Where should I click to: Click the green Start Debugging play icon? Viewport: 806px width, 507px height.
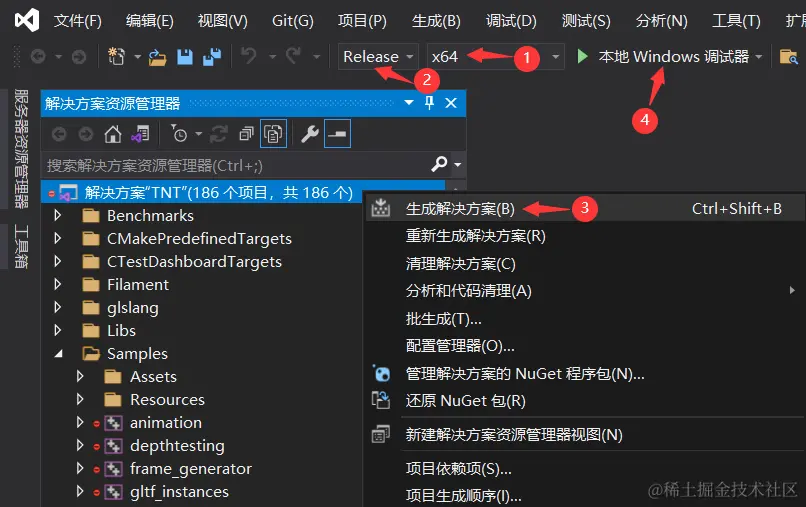[582, 56]
